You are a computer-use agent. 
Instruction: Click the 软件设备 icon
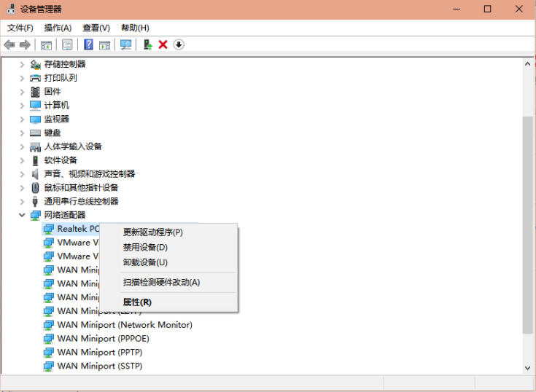(x=35, y=160)
